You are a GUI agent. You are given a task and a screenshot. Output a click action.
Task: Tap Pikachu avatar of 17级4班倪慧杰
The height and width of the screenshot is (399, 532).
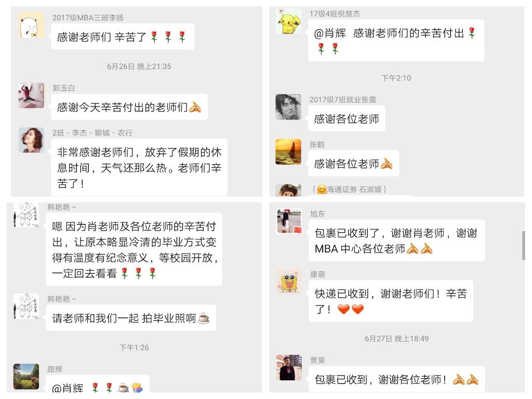pyautogui.click(x=288, y=21)
